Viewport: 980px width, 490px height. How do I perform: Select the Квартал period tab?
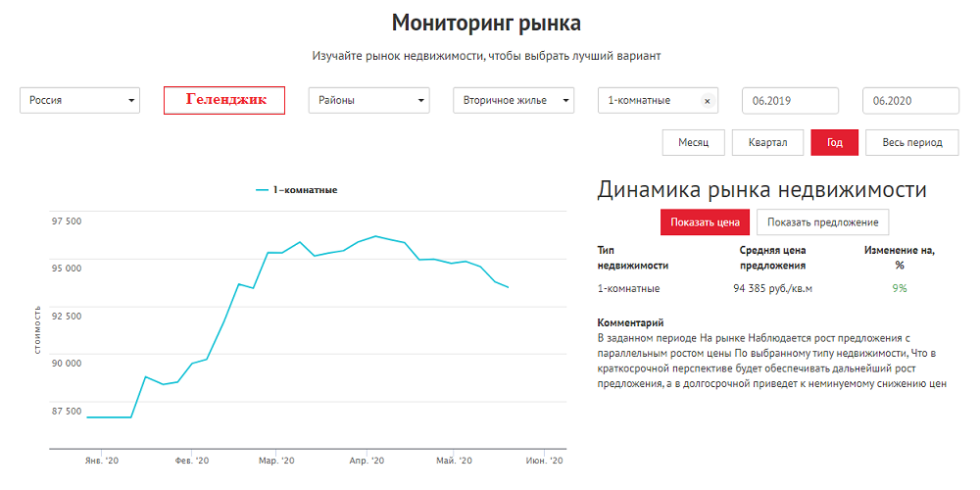tap(767, 142)
